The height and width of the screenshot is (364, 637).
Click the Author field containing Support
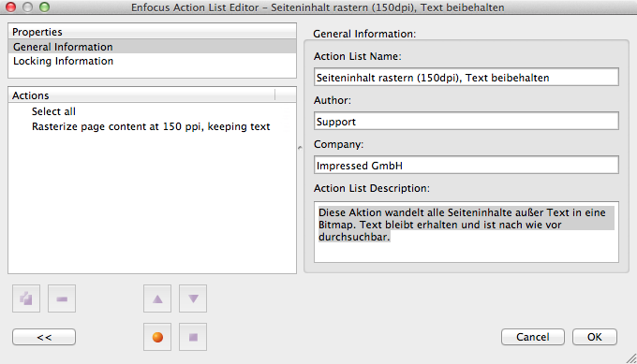tap(467, 121)
